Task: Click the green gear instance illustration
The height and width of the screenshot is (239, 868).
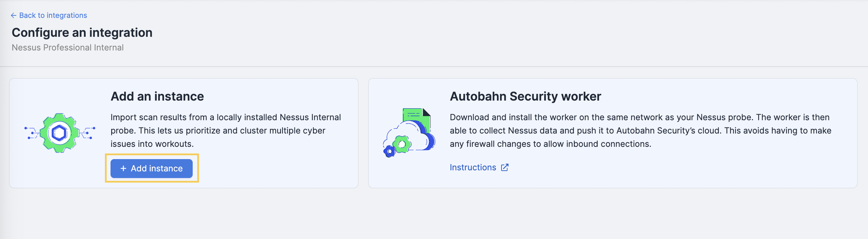Action: pos(59,133)
